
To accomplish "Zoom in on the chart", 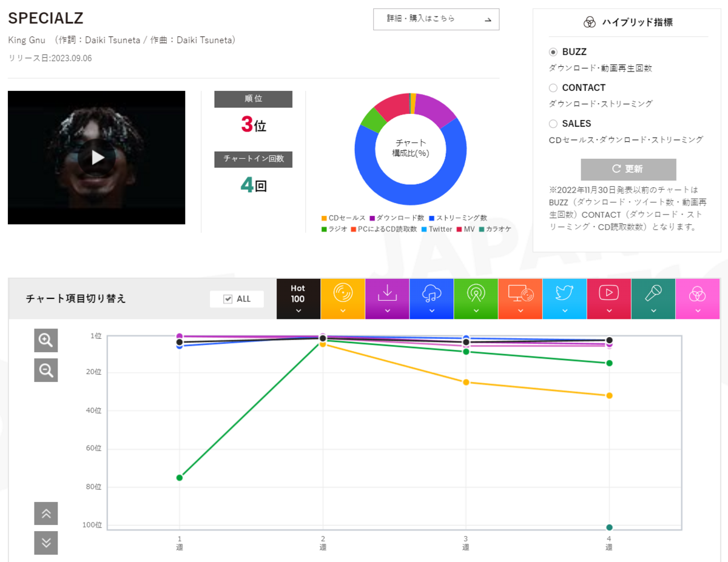I will [x=46, y=340].
